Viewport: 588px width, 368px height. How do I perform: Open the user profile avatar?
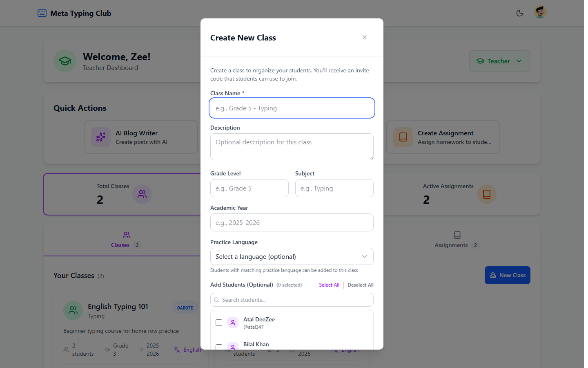pos(540,12)
